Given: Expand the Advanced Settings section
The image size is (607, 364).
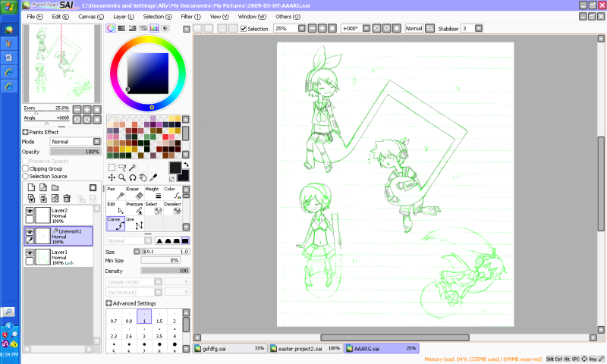Looking at the screenshot, I should (x=109, y=303).
